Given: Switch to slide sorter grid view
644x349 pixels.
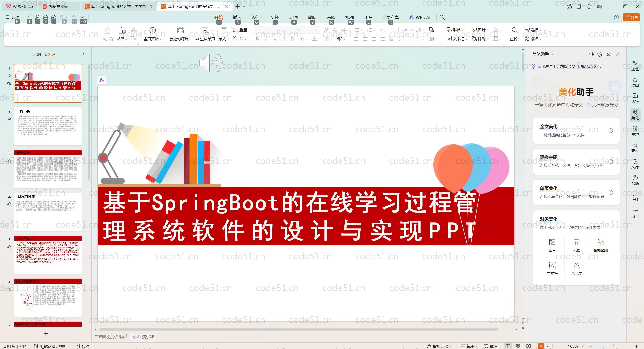Looking at the screenshot, I should (x=518, y=346).
